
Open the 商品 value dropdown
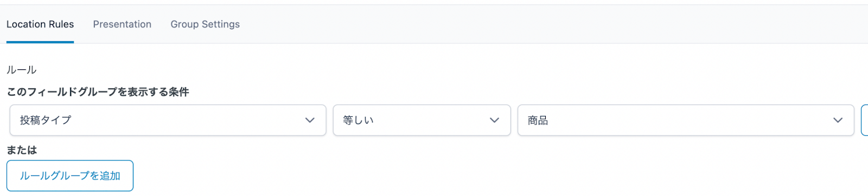[686, 120]
